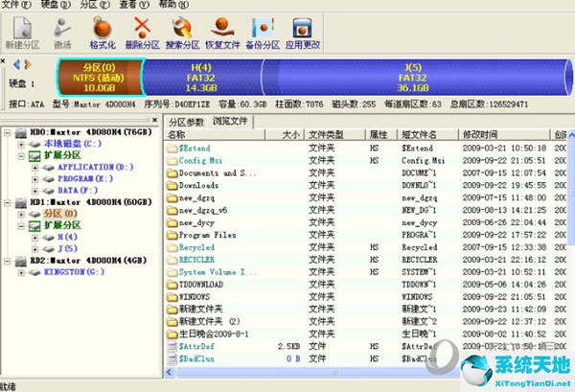Click the 恢复文件 toolbar icon
The image size is (575, 392).
(222, 28)
